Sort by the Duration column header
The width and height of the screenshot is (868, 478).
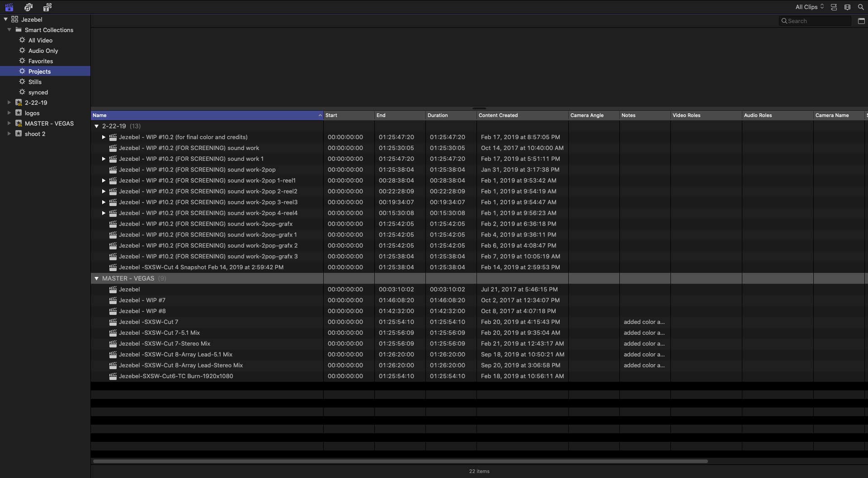(x=451, y=115)
